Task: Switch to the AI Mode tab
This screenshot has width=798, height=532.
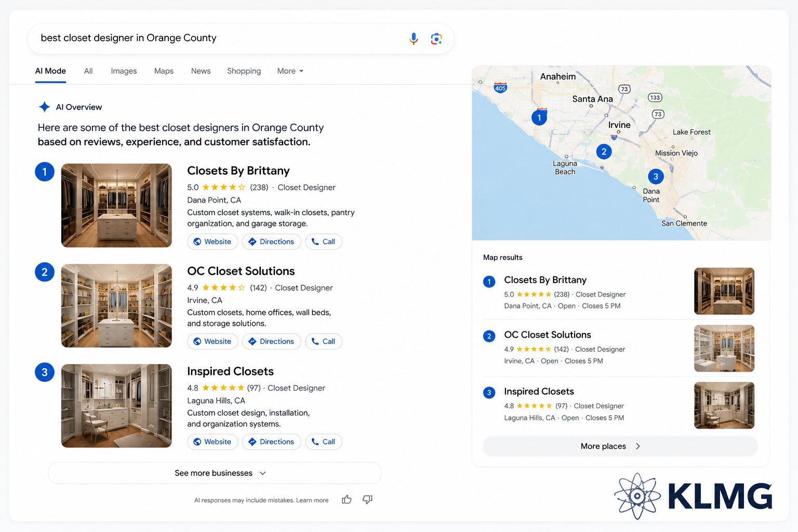Action: point(50,71)
